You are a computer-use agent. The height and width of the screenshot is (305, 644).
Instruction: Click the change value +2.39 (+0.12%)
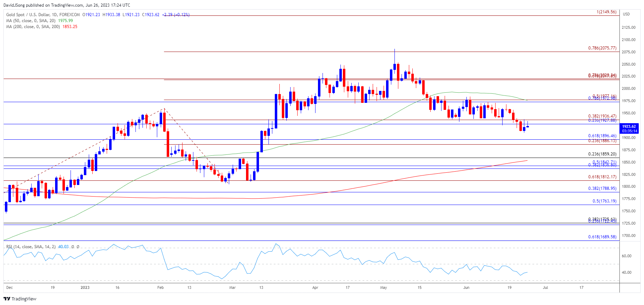click(176, 15)
